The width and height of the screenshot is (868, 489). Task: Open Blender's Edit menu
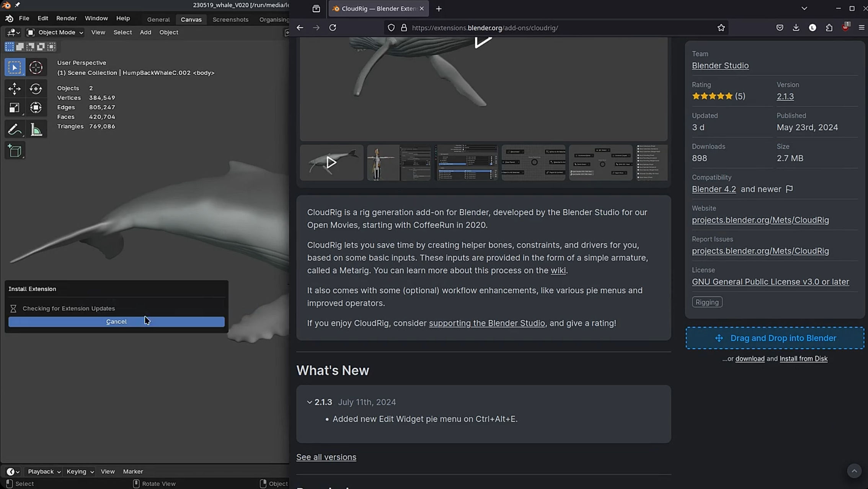pyautogui.click(x=43, y=18)
